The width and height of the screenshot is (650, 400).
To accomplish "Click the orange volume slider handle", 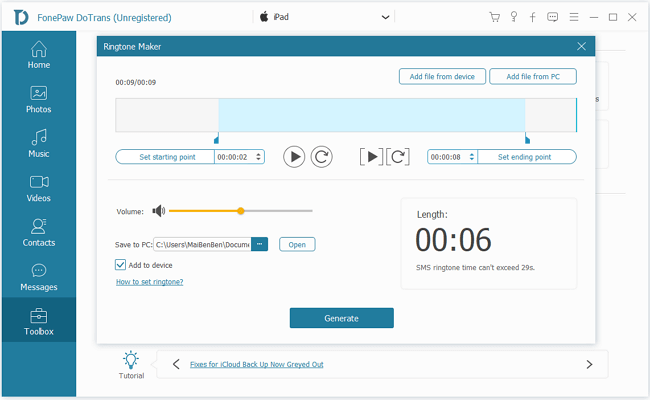I will (x=241, y=211).
